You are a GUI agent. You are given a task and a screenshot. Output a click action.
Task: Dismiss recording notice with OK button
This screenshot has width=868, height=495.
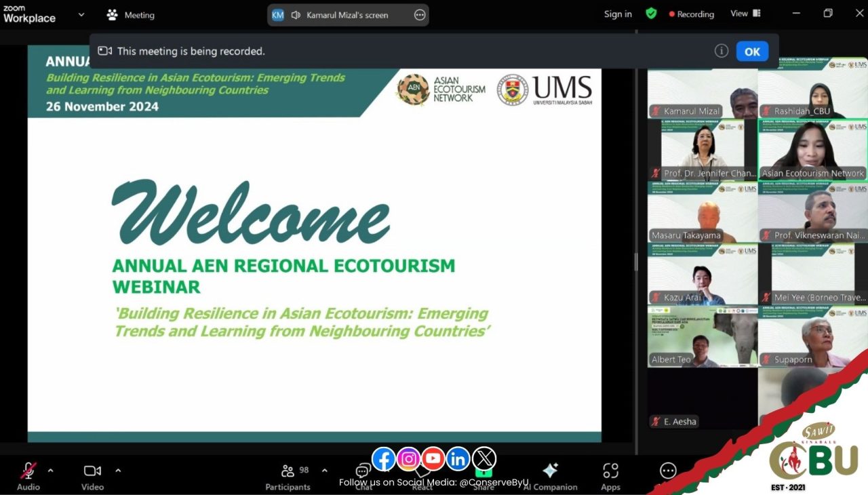752,52
